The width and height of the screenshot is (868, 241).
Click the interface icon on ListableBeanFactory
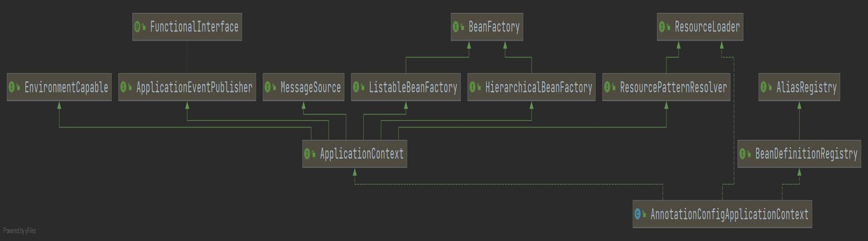click(356, 87)
